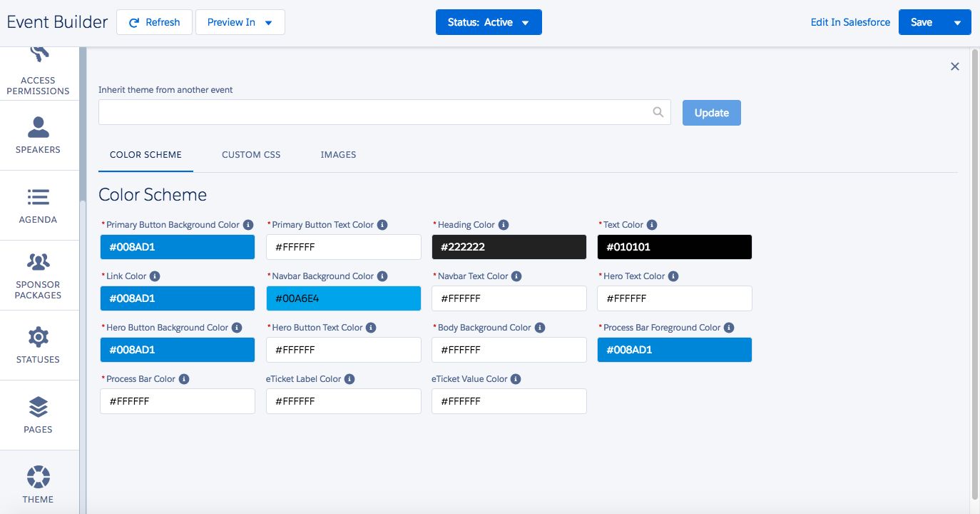Click the search magnifier in inherit theme field
The image size is (980, 514).
point(658,112)
